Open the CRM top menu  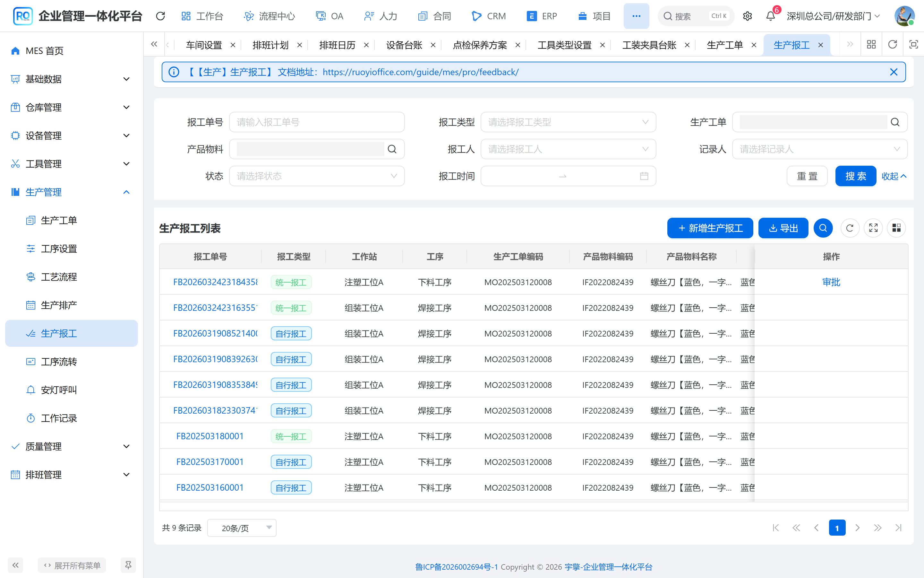point(489,16)
